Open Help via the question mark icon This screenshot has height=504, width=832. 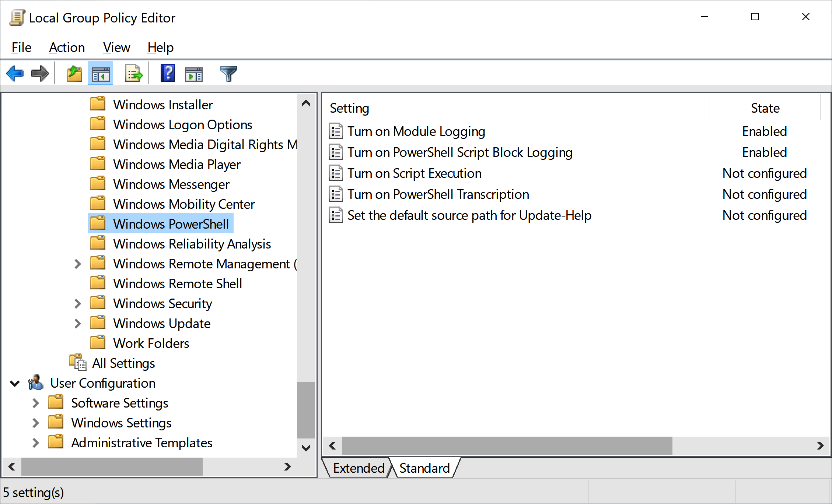(x=168, y=73)
